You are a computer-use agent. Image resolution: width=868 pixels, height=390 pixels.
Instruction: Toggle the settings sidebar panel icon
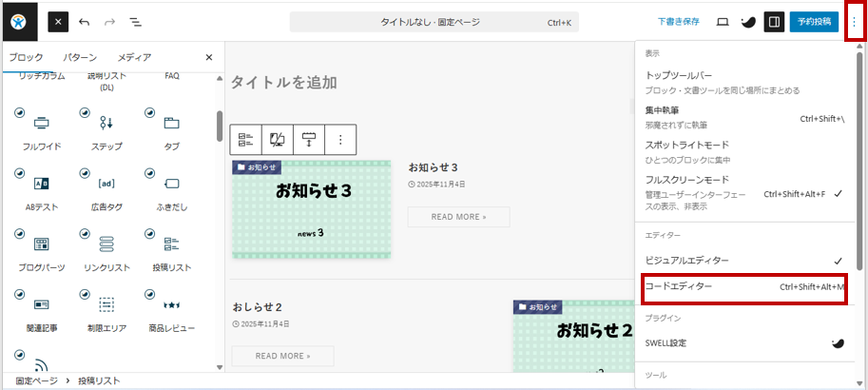click(774, 21)
